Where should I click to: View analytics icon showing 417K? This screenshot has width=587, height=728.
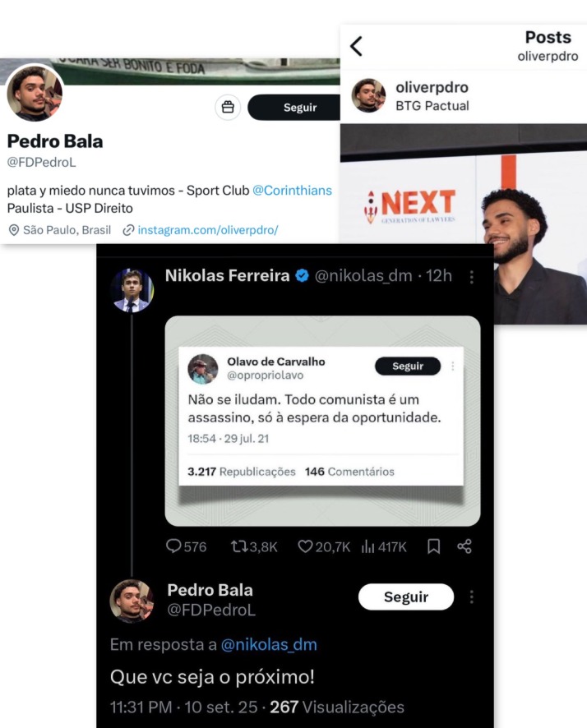(367, 546)
